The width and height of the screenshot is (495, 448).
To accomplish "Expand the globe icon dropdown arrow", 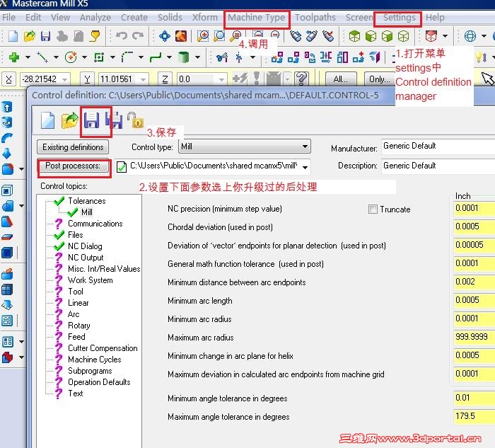I will [484, 36].
